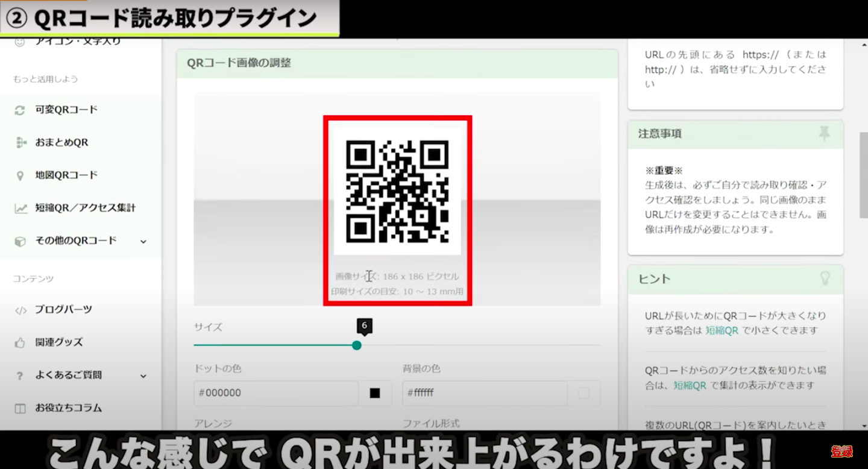
Task: Expand the よくあるご質問 chevron
Action: 143,376
